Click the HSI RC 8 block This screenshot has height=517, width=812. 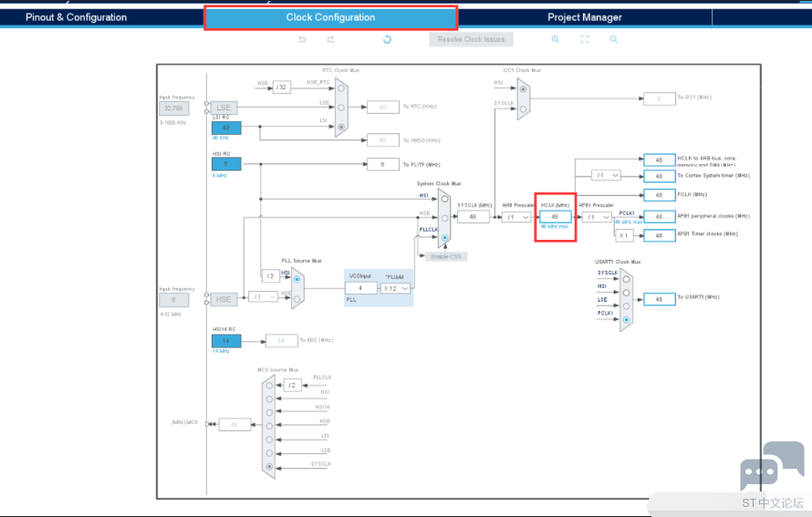tap(226, 164)
